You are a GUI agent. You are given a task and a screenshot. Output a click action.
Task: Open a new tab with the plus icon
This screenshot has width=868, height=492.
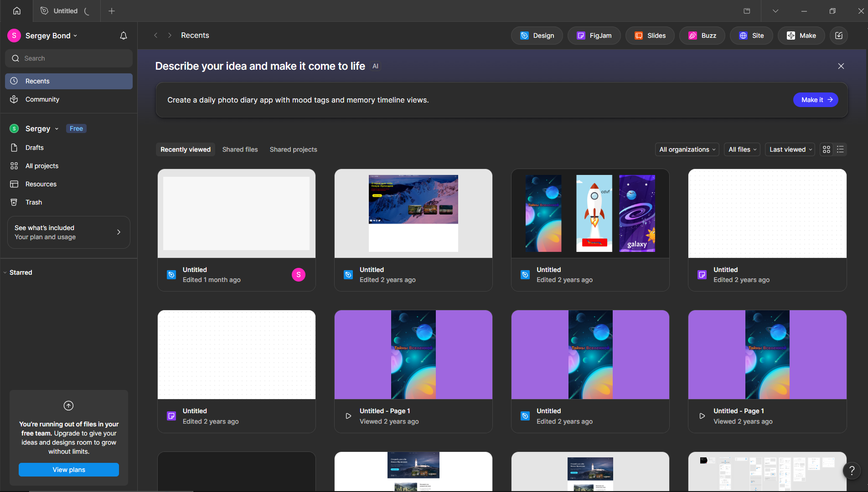coord(112,11)
